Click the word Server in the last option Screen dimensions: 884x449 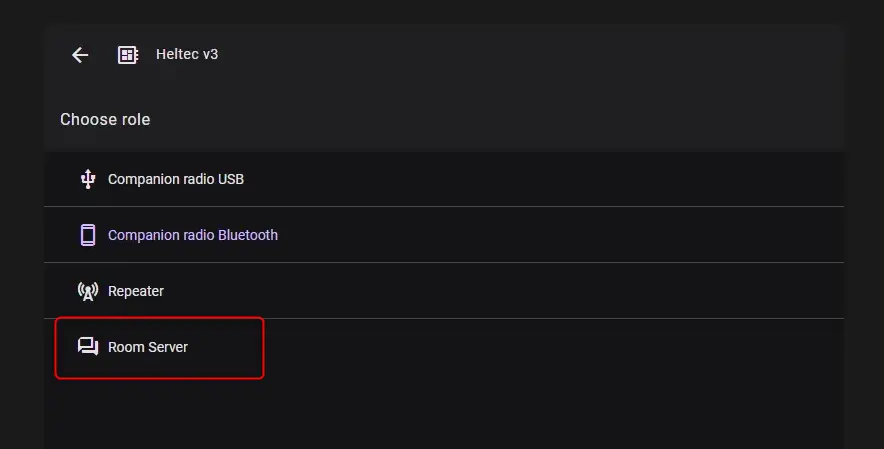tap(168, 347)
